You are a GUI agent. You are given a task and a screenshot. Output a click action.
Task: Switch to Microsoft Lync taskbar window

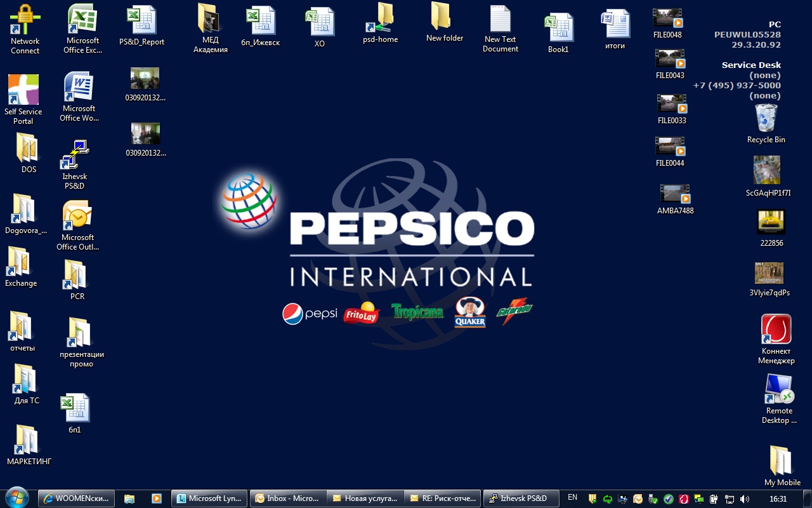209,498
